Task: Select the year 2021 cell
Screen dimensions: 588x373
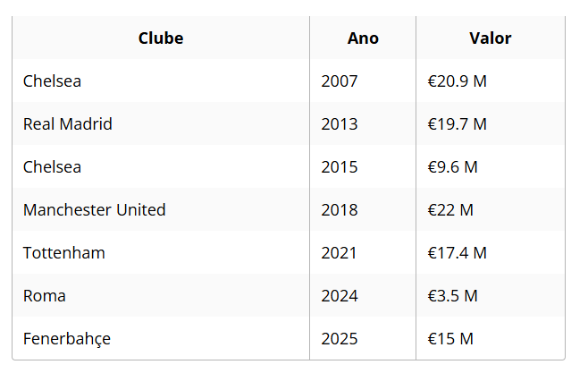Action: (340, 253)
